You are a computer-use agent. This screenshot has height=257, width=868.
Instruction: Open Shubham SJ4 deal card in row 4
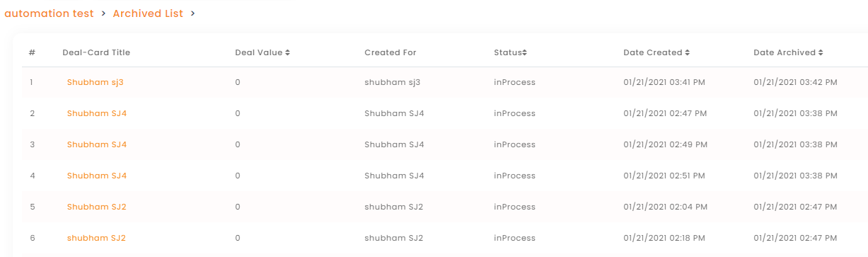[x=97, y=176]
